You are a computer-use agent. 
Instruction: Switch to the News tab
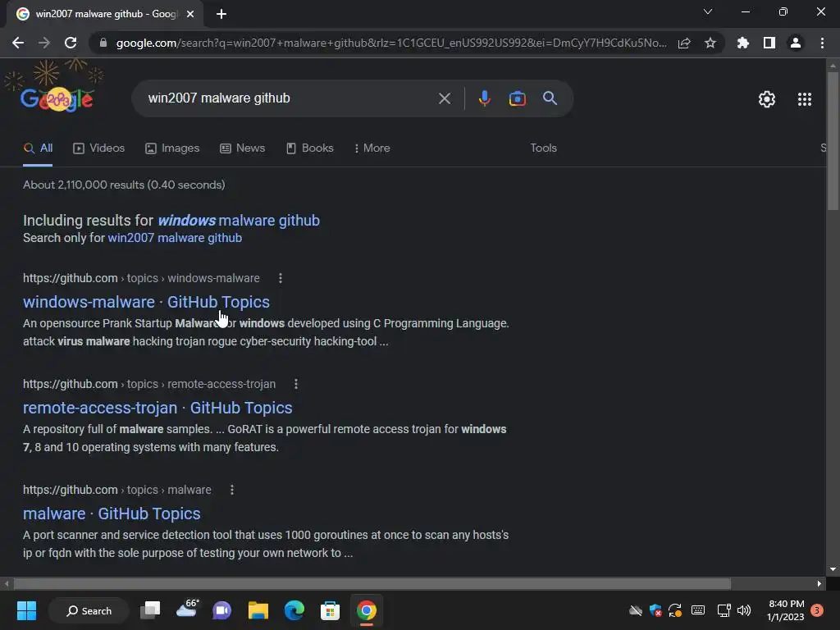(242, 148)
